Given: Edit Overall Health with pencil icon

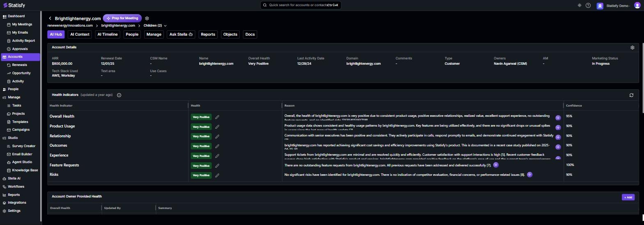Looking at the screenshot, I should point(217,117).
